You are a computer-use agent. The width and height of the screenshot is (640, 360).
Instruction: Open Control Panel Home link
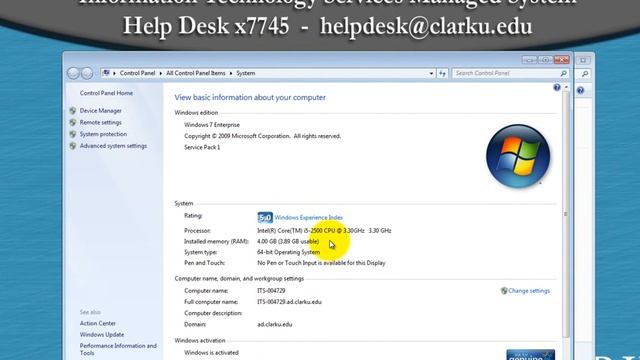pos(106,93)
